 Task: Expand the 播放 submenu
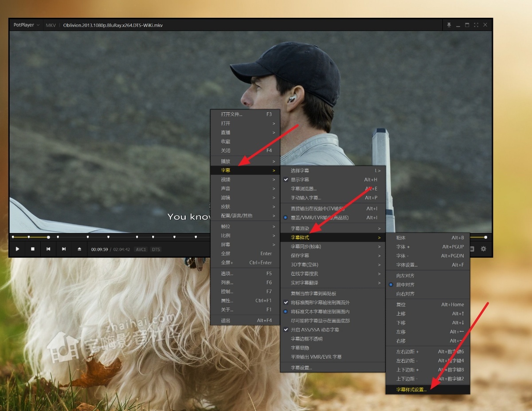point(245,162)
